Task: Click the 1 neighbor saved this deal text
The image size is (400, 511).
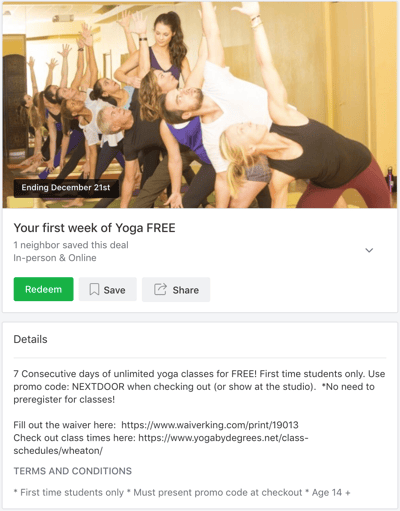Action: tap(71, 245)
